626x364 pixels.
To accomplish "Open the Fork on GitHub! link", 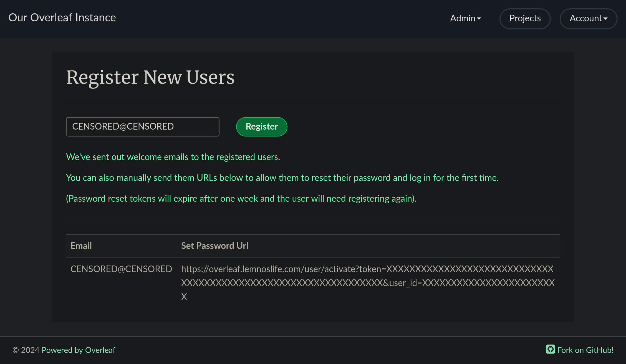I will click(585, 350).
